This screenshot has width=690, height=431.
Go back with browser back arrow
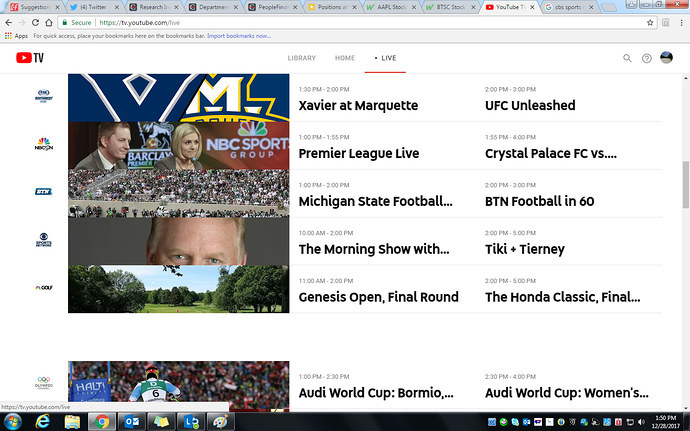[x=9, y=22]
